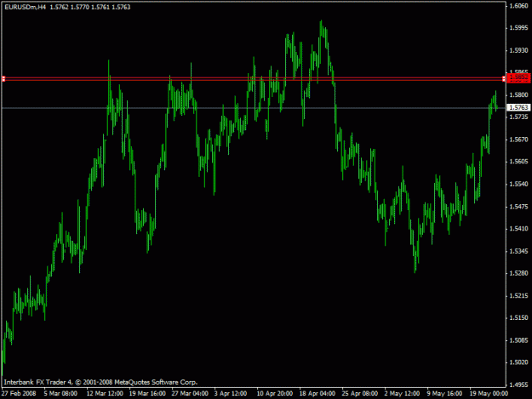Click the 9 May 16:00 time label
The image size is (532, 399).
coord(444,393)
